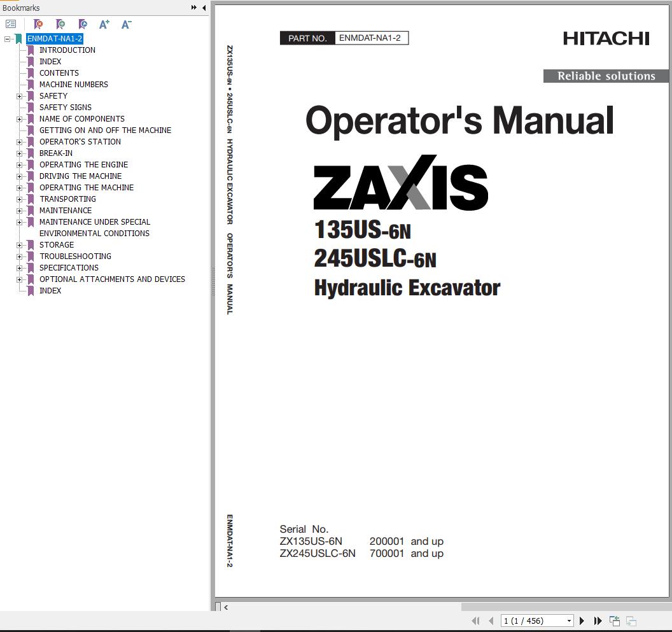Click the Bookmarks panel title
Image resolution: width=672 pixels, height=632 pixels.
tap(21, 8)
